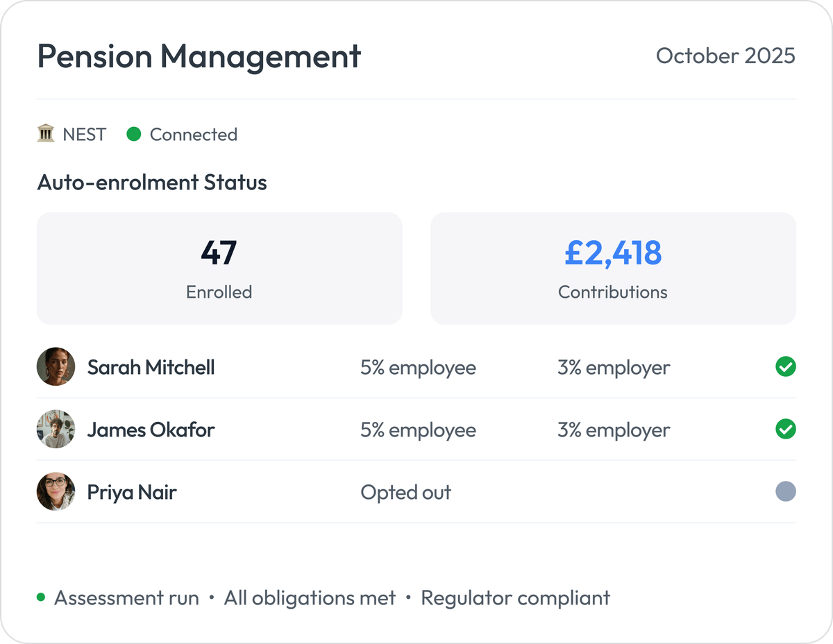833x644 pixels.
Task: Click the green Connected status dot
Action: tap(133, 134)
